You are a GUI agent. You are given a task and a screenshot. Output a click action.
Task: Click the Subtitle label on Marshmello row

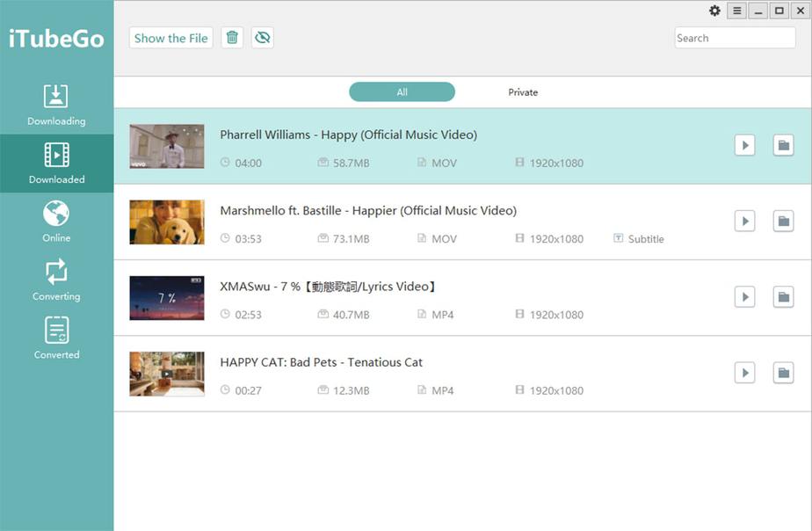click(646, 239)
